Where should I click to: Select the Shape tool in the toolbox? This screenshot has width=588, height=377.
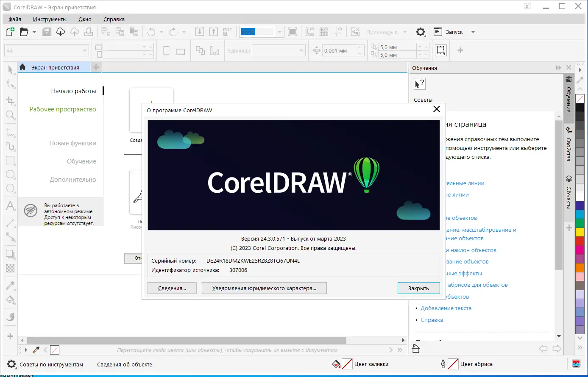[x=11, y=84]
